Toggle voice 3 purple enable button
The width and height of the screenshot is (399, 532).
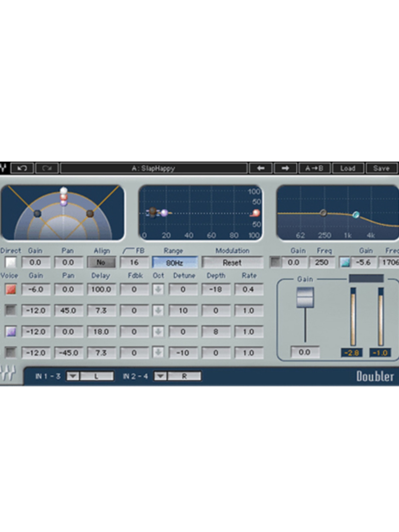11,332
